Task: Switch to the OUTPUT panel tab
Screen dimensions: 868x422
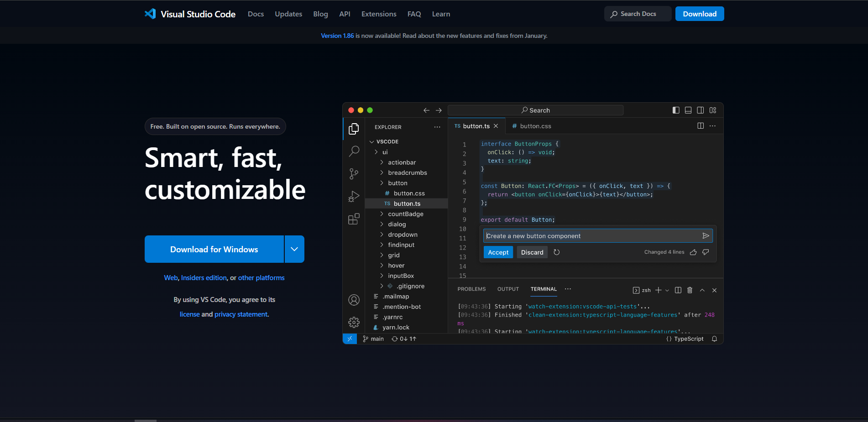Action: click(508, 289)
